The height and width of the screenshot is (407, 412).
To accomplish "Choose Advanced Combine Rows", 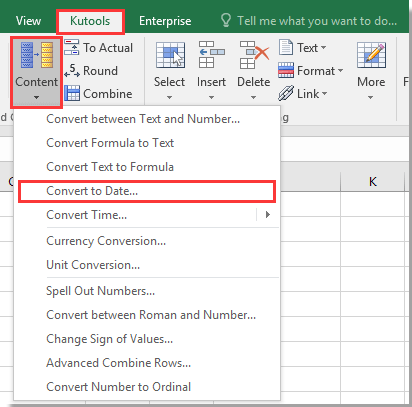I will [147, 363].
